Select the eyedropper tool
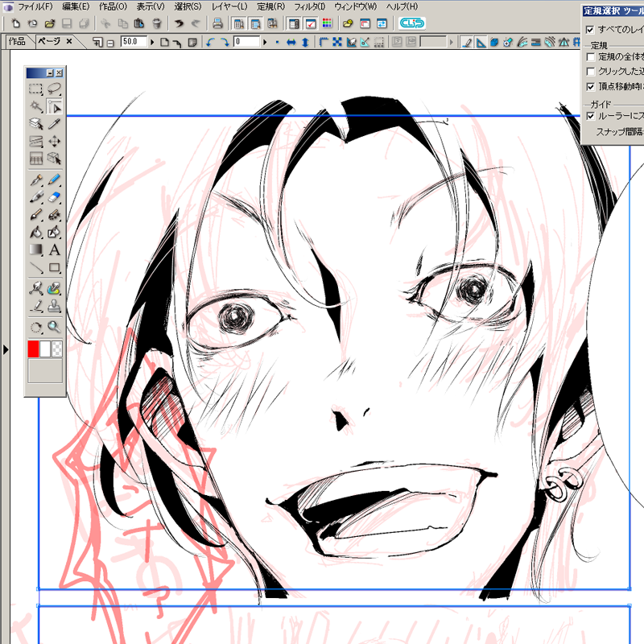Viewport: 644px width, 644px height. pos(54,124)
